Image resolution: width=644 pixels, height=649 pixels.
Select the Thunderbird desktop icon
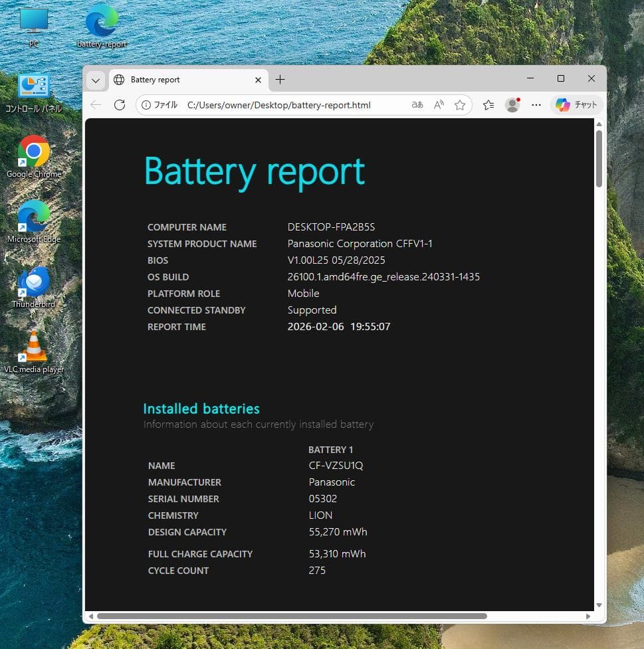point(34,282)
